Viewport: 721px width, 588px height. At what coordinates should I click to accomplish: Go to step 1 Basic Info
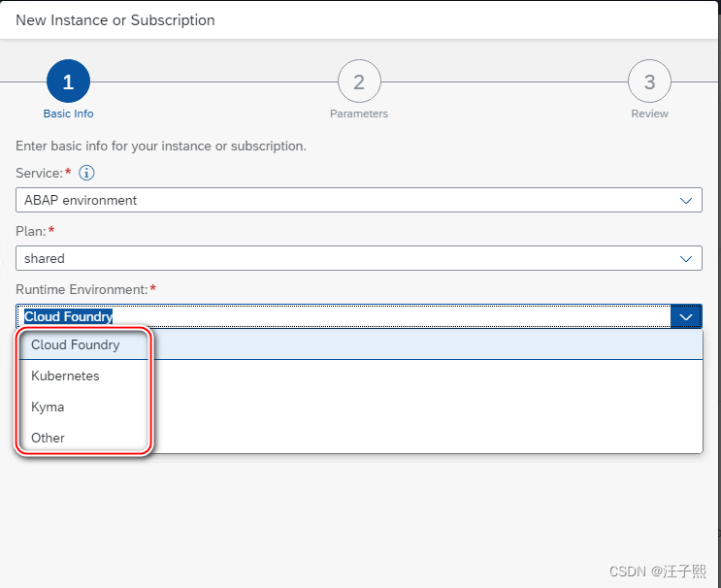(x=68, y=82)
